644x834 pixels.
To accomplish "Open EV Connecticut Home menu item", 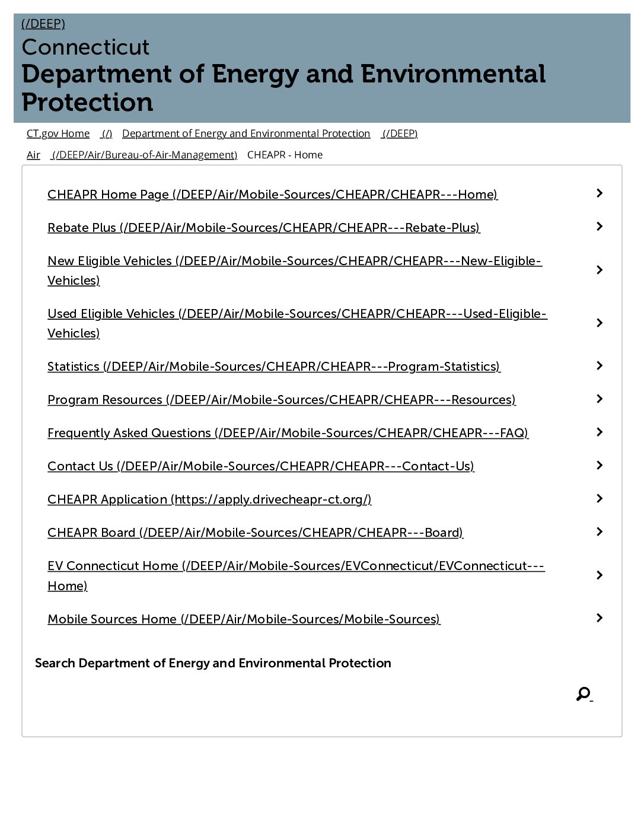I will pos(296,575).
